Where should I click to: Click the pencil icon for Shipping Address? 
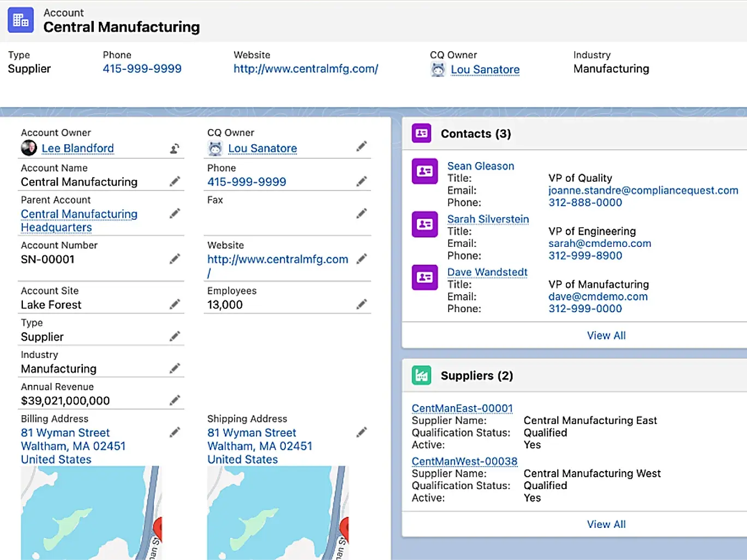[361, 432]
